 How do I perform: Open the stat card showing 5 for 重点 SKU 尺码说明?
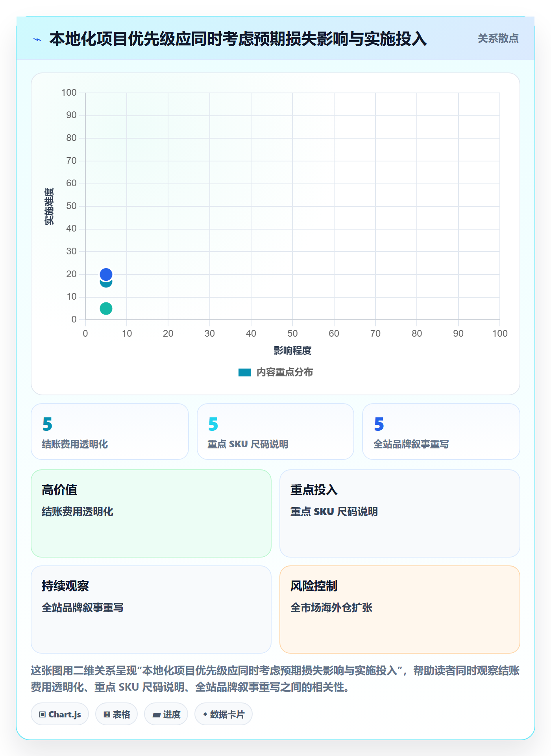(x=275, y=432)
